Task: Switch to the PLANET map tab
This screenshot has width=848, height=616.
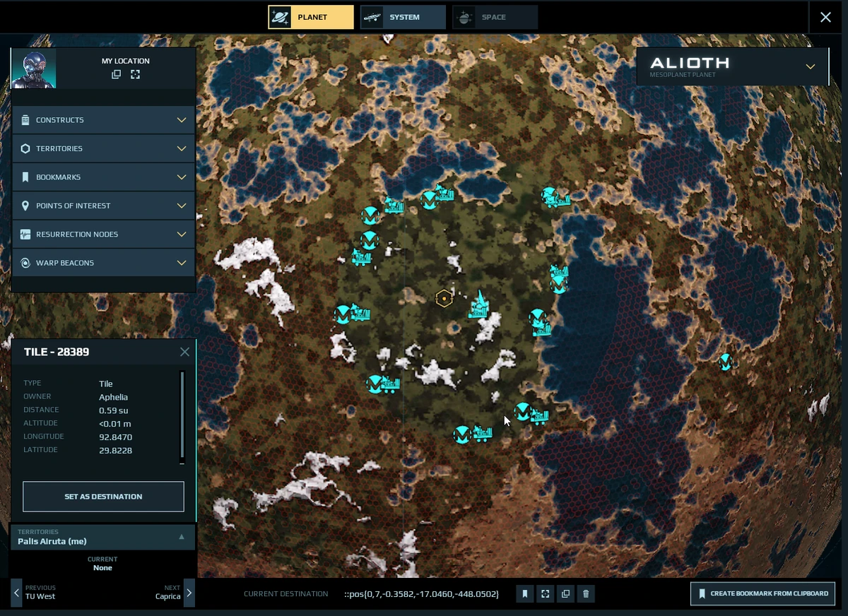Action: 311,16
